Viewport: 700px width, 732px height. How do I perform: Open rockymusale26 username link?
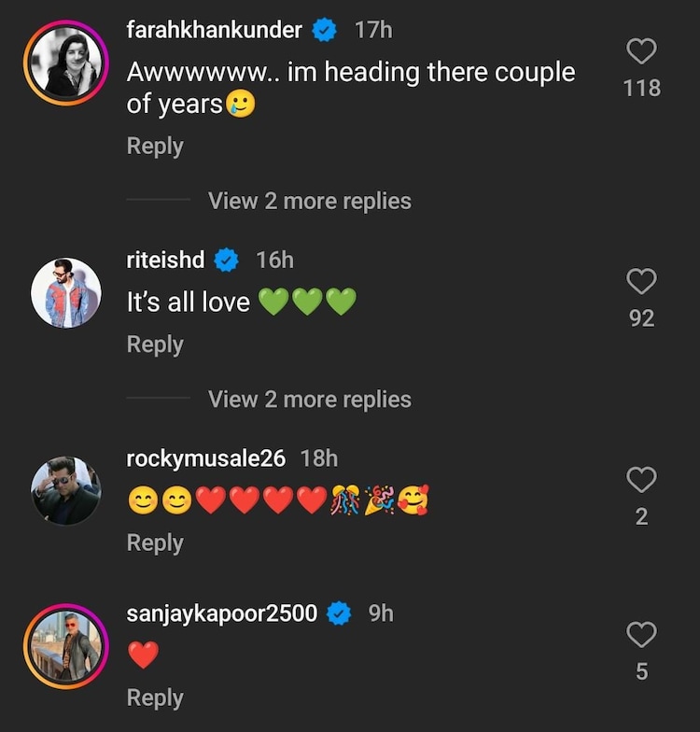(205, 458)
